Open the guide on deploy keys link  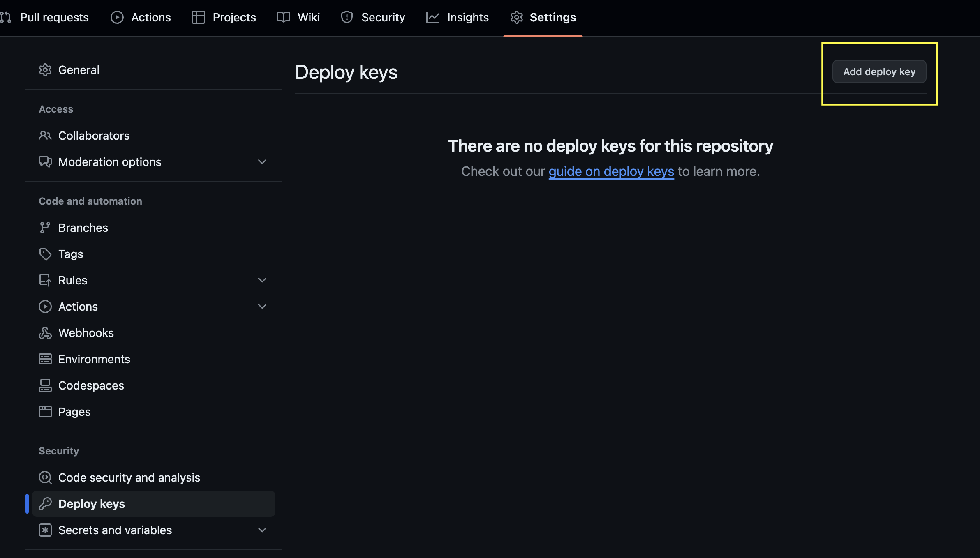[611, 171]
